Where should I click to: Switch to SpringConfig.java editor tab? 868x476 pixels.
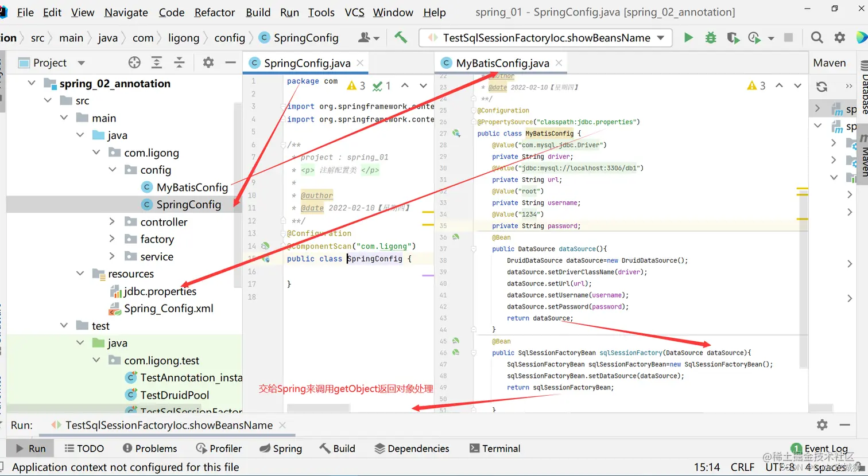click(x=306, y=63)
